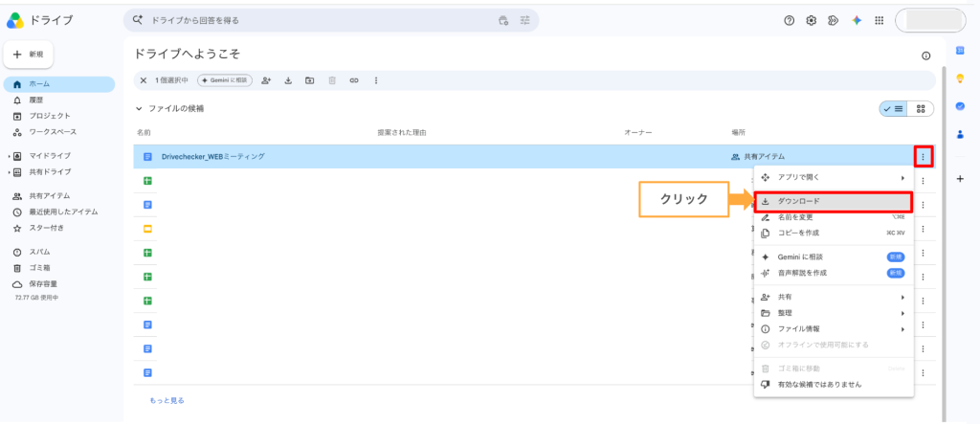Click the 新規 button
The image size is (980, 424).
pos(28,55)
